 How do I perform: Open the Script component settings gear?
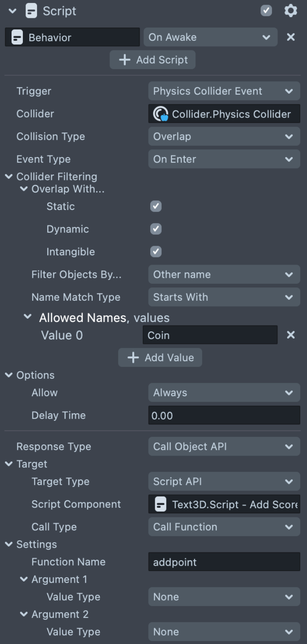(x=290, y=11)
